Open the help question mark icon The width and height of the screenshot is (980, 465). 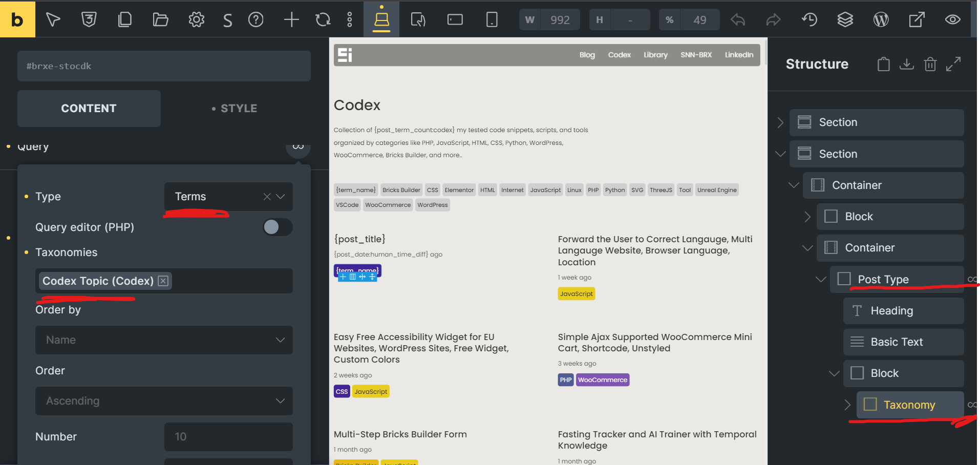[255, 19]
